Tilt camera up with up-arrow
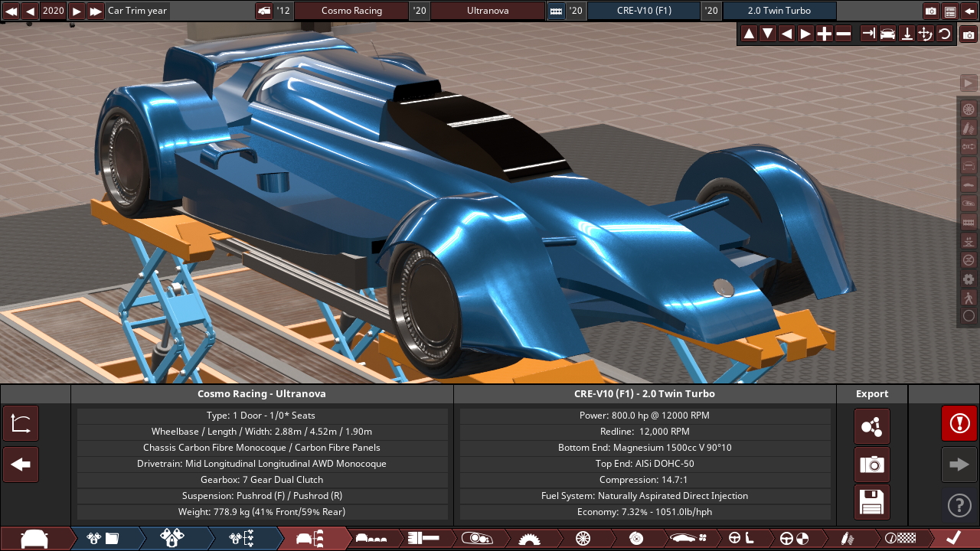 (749, 34)
